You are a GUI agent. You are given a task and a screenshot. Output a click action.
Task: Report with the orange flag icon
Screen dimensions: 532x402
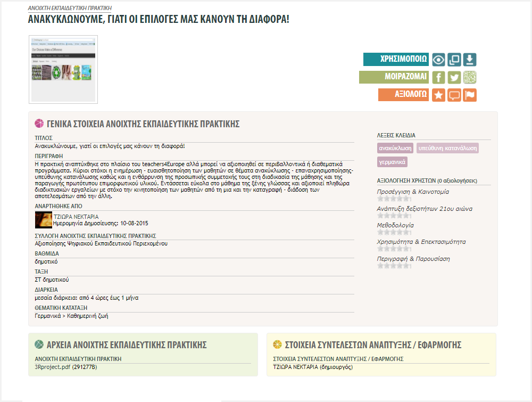(470, 95)
